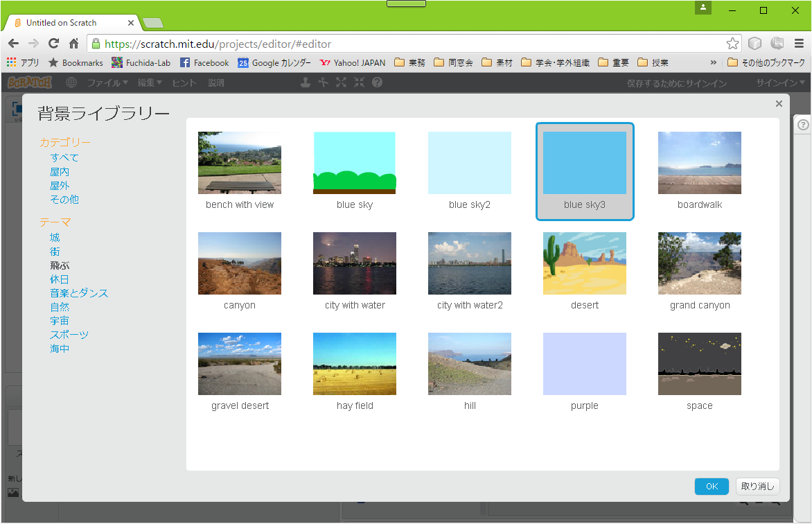The image size is (812, 524).
Task: Pick the desert backdrop thumbnail
Action: [584, 263]
